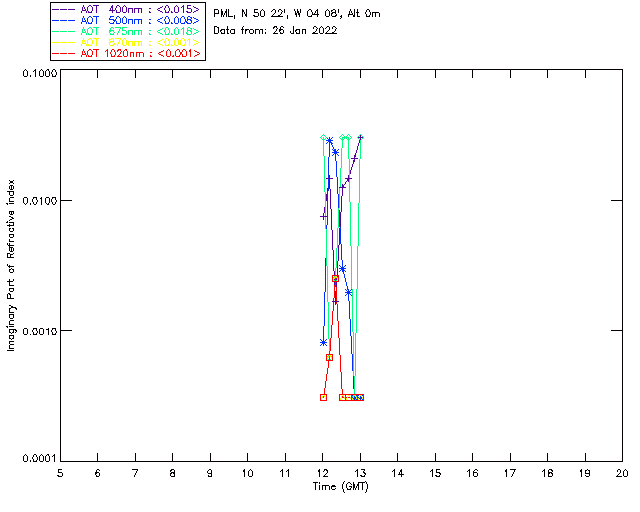Image resolution: width=640 pixels, height=512 pixels.
Task: Click the station header 'PML, N 50 22', W 04 08', Alt 0m'
Action: [x=297, y=14]
